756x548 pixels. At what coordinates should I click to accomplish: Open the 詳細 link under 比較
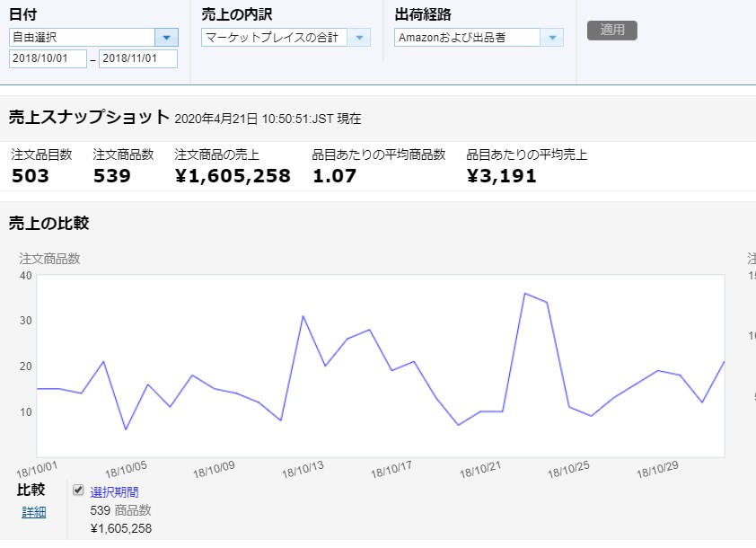34,512
